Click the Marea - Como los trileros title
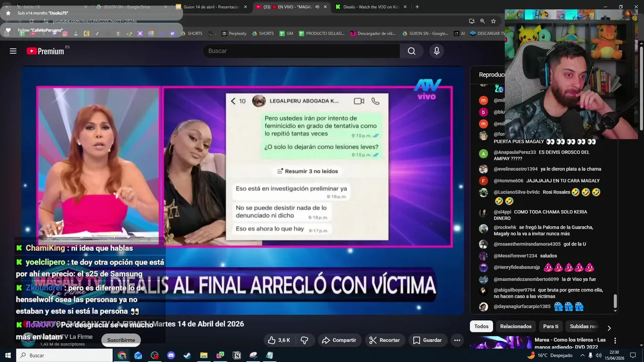This screenshot has width=644, height=362. tap(570, 343)
